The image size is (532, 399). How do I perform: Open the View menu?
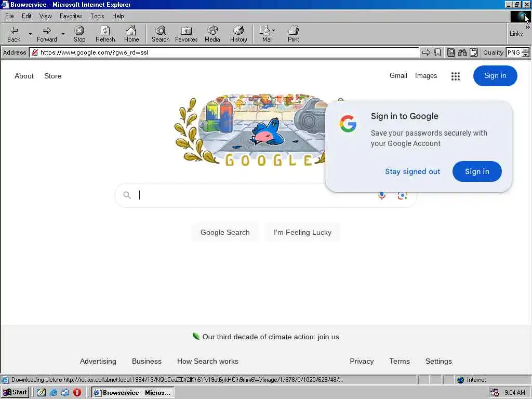46,16
